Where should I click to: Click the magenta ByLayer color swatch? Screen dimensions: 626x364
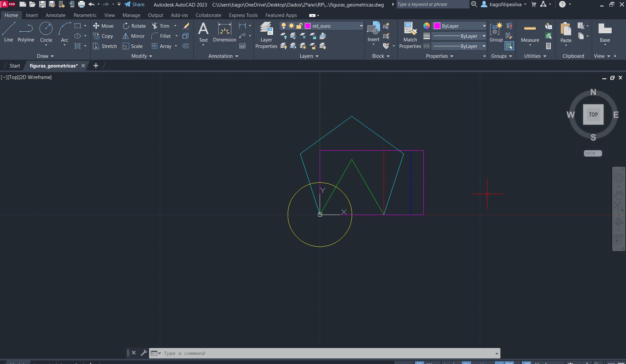(x=437, y=26)
